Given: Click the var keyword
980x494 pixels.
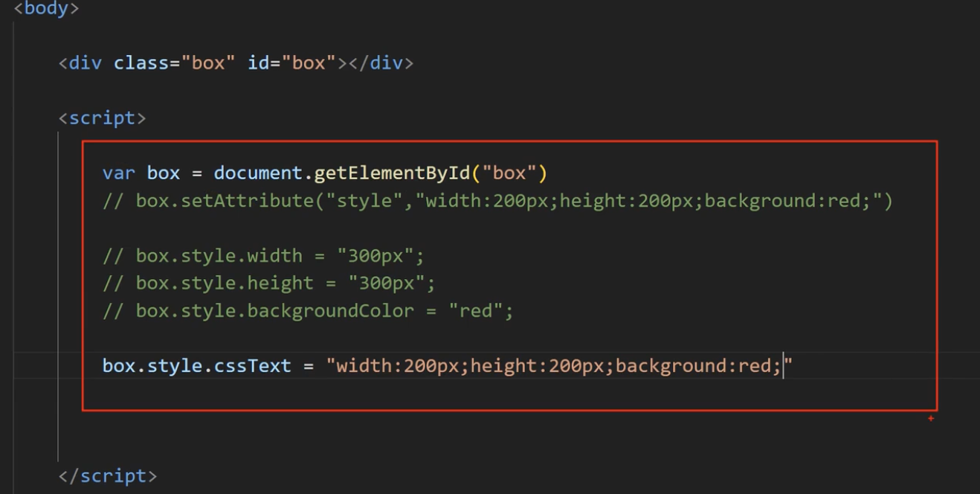Looking at the screenshot, I should tap(119, 173).
